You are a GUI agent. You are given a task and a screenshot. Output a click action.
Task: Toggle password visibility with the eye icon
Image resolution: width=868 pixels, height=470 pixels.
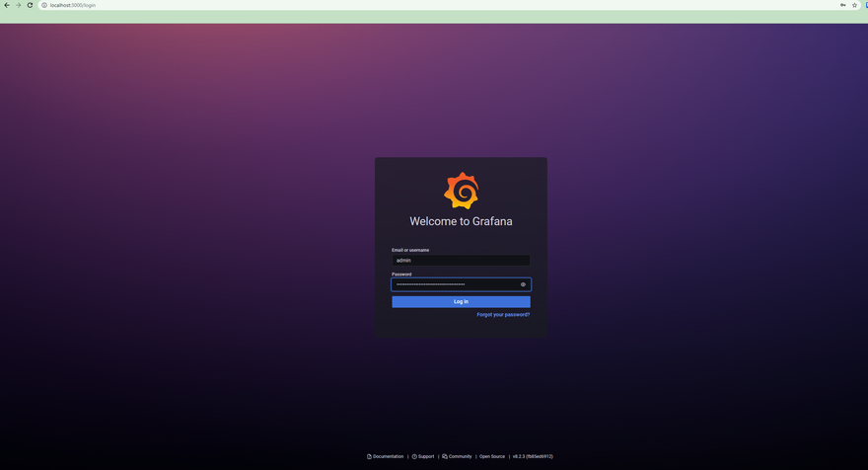click(523, 284)
